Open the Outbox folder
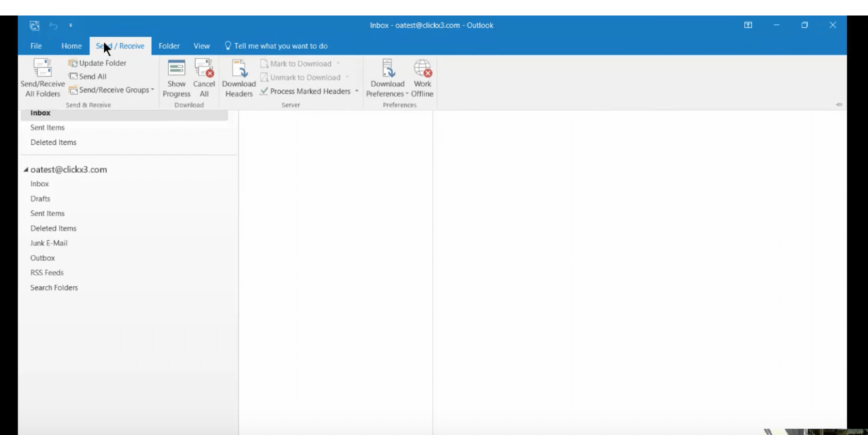 pyautogui.click(x=42, y=258)
